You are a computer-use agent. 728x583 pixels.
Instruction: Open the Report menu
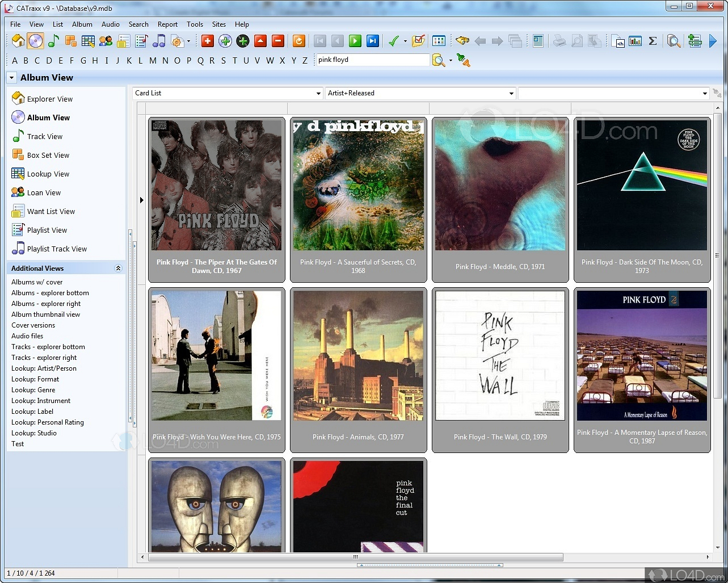click(167, 24)
